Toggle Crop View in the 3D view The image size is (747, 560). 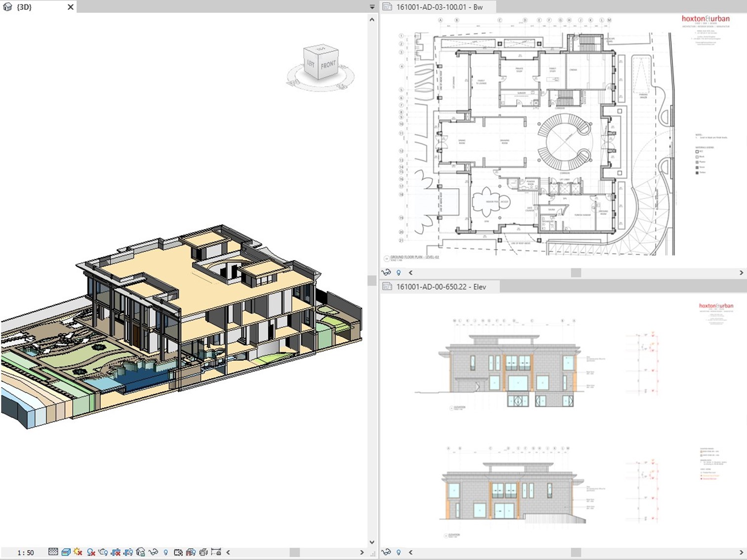click(116, 552)
